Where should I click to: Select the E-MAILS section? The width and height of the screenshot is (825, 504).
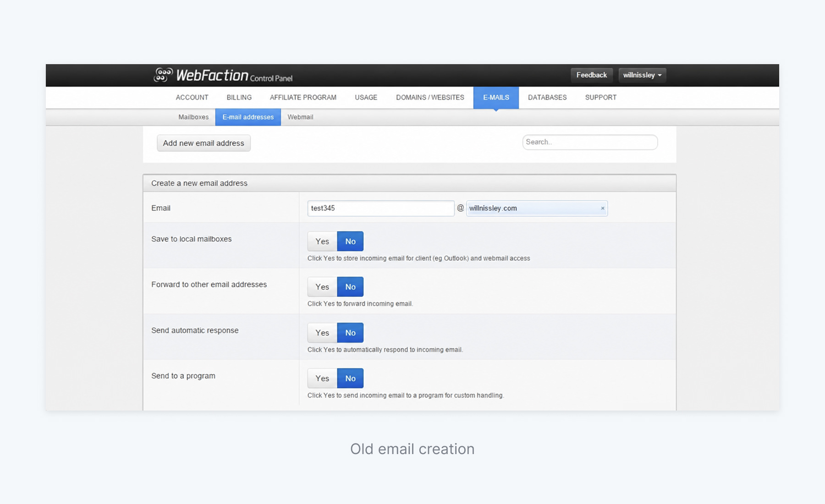pos(496,98)
